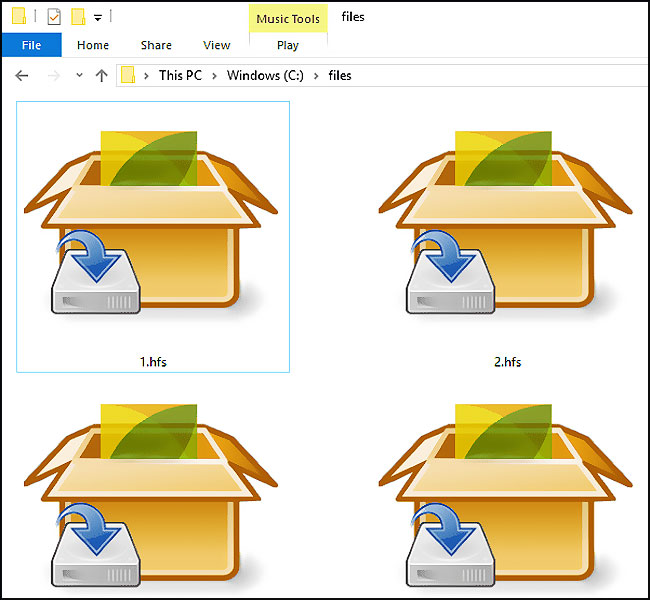Viewport: 650px width, 600px height.
Task: Click the Music Tools contextual tab header
Action: pos(288,19)
